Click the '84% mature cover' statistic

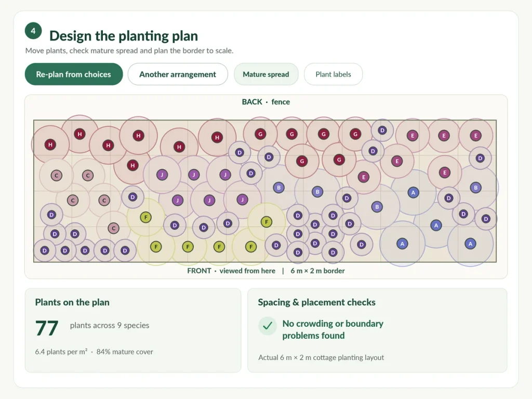tap(125, 352)
